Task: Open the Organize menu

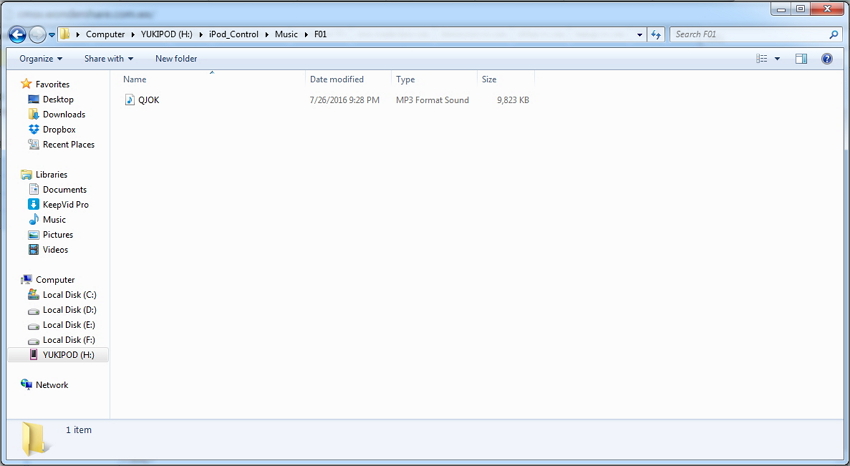Action: coord(41,59)
